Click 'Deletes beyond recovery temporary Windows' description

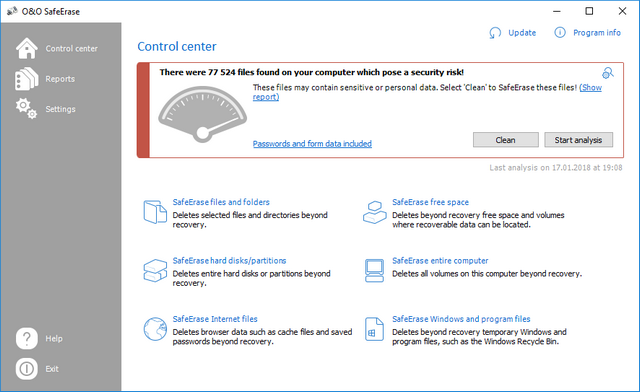coord(480,336)
